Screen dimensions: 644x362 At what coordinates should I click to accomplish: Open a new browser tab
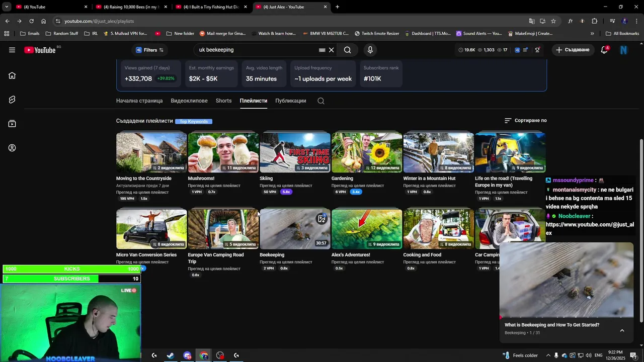pos(337,7)
